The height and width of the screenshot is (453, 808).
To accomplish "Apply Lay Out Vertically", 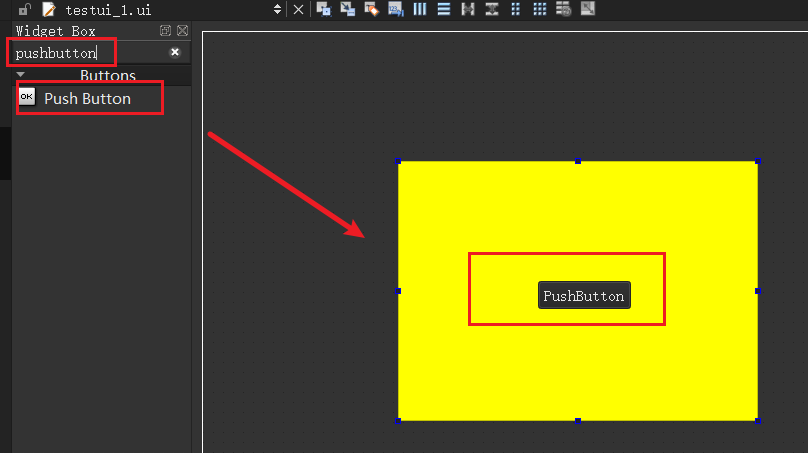I will [444, 9].
